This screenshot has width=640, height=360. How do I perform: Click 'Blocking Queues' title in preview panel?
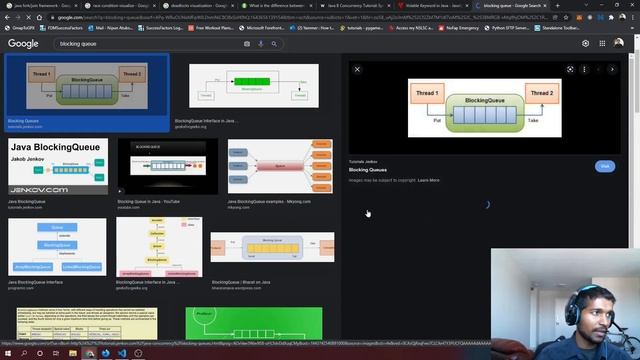click(x=368, y=170)
